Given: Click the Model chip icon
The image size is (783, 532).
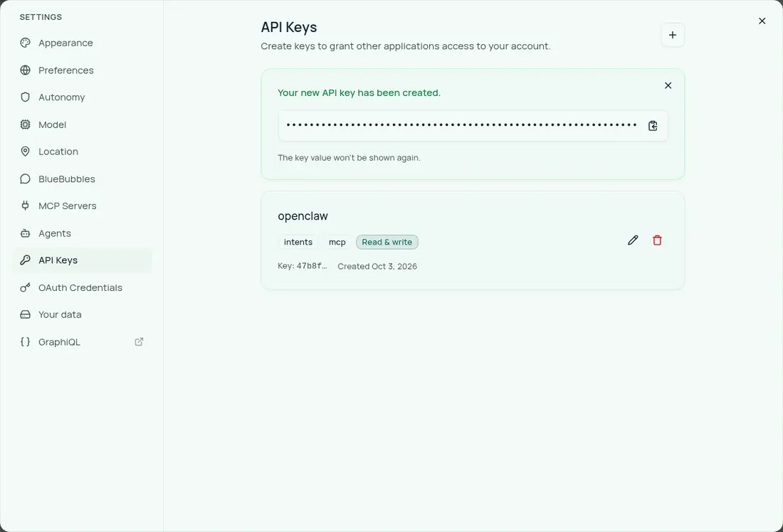Looking at the screenshot, I should pos(25,124).
